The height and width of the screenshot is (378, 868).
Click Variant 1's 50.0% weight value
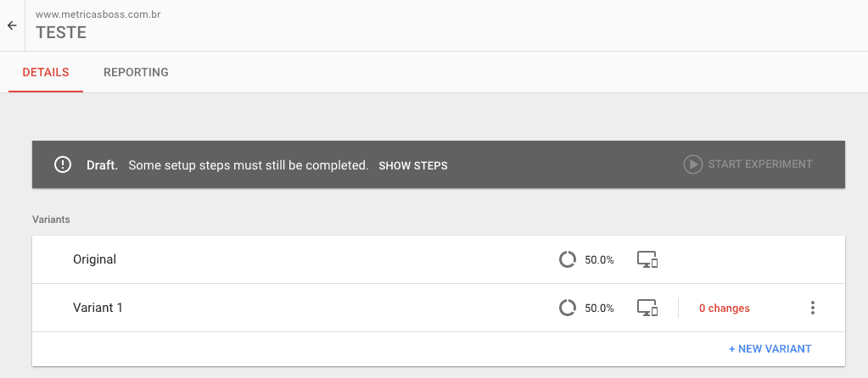click(599, 309)
